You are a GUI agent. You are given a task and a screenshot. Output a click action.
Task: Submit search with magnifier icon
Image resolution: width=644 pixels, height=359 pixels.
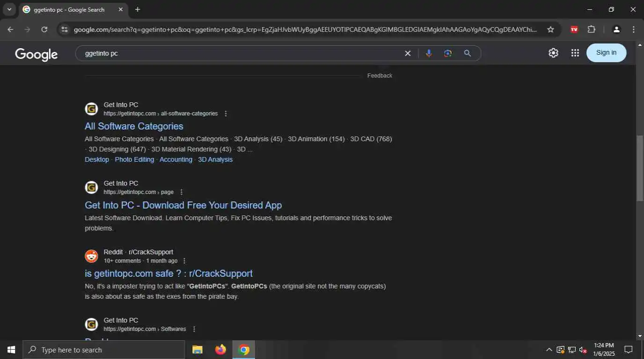click(467, 53)
